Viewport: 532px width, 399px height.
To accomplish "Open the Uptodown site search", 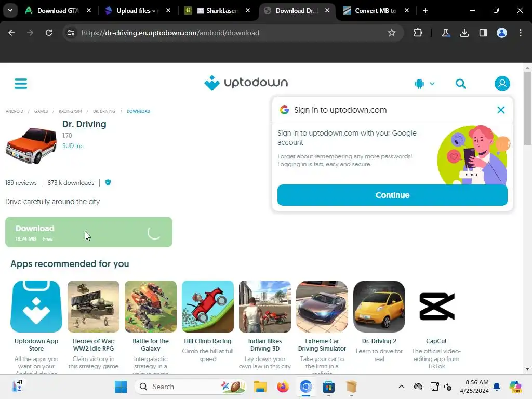I will pyautogui.click(x=460, y=84).
